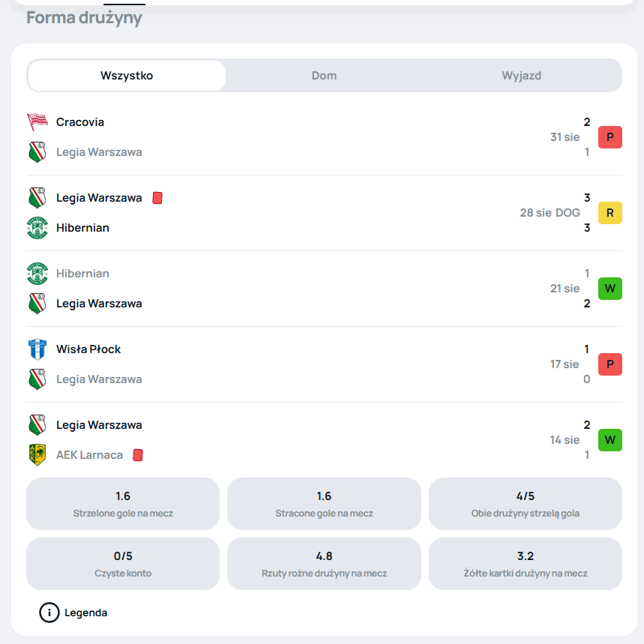Click the Legia Warszawa crest in the 14 sie match
This screenshot has width=644, height=644.
(x=37, y=424)
